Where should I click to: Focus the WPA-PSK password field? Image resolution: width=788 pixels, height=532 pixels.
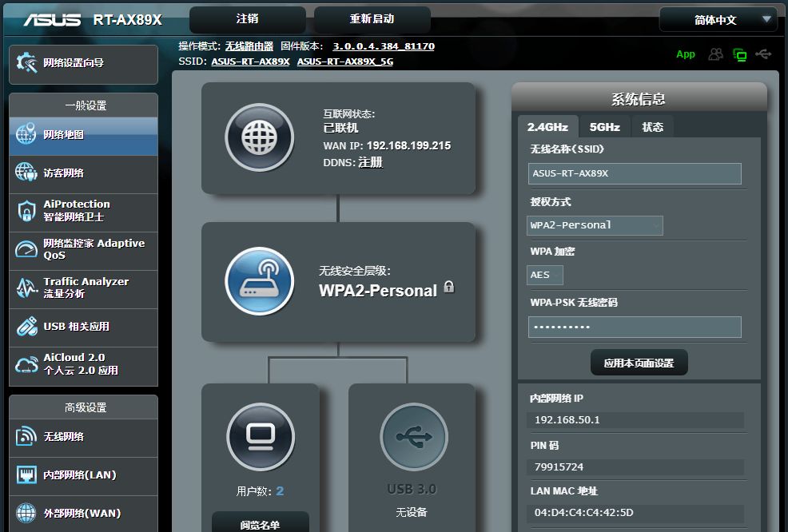(x=635, y=327)
